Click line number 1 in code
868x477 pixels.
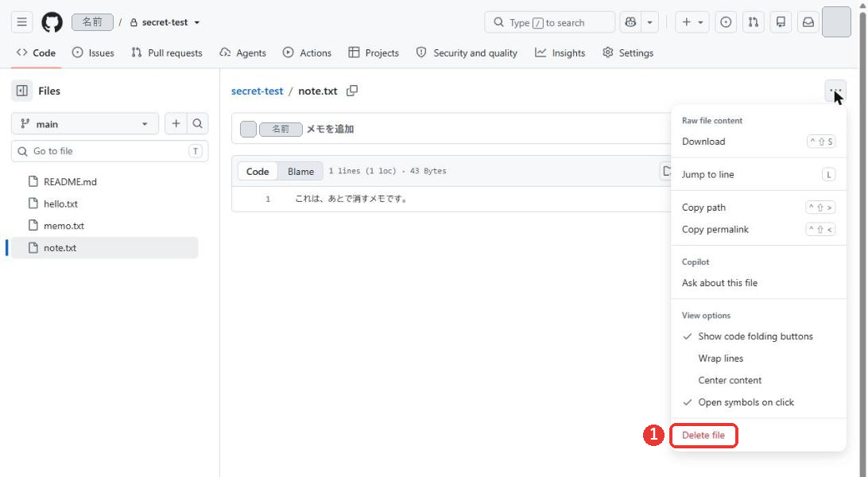tap(268, 200)
